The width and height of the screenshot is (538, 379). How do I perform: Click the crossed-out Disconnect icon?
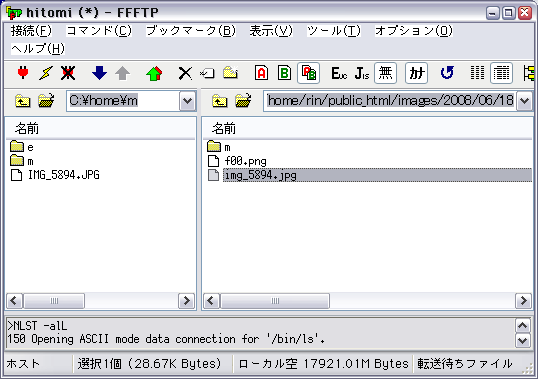68,73
